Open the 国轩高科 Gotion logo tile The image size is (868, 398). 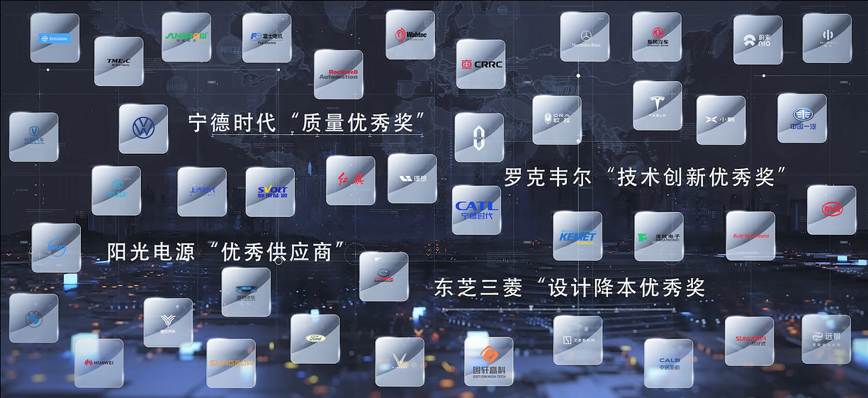click(x=489, y=361)
